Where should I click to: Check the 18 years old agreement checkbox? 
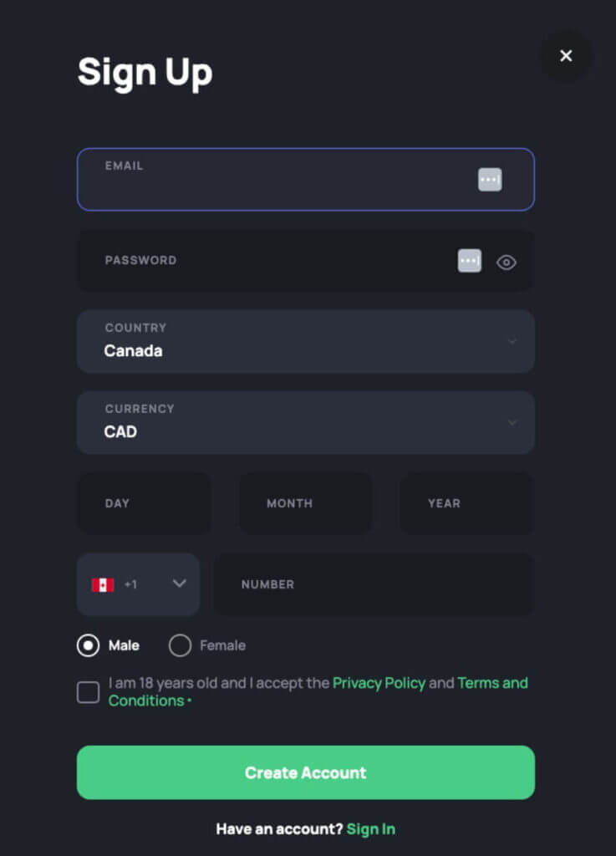tap(89, 692)
